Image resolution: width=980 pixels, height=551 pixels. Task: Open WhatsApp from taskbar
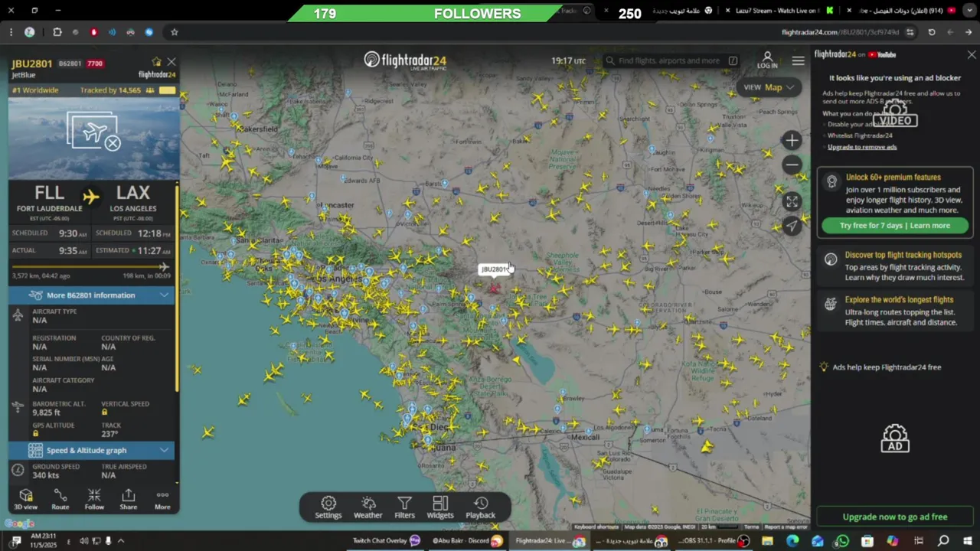(x=842, y=541)
